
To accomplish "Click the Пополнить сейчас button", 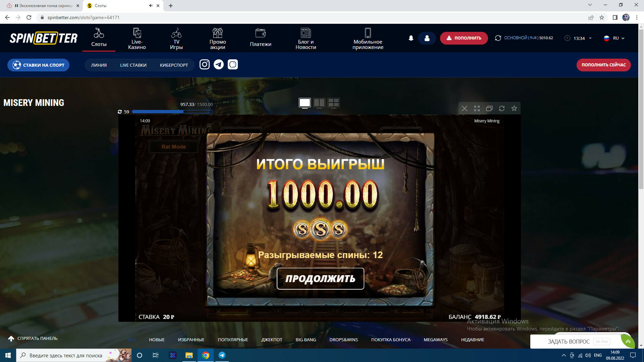I will tap(603, 65).
